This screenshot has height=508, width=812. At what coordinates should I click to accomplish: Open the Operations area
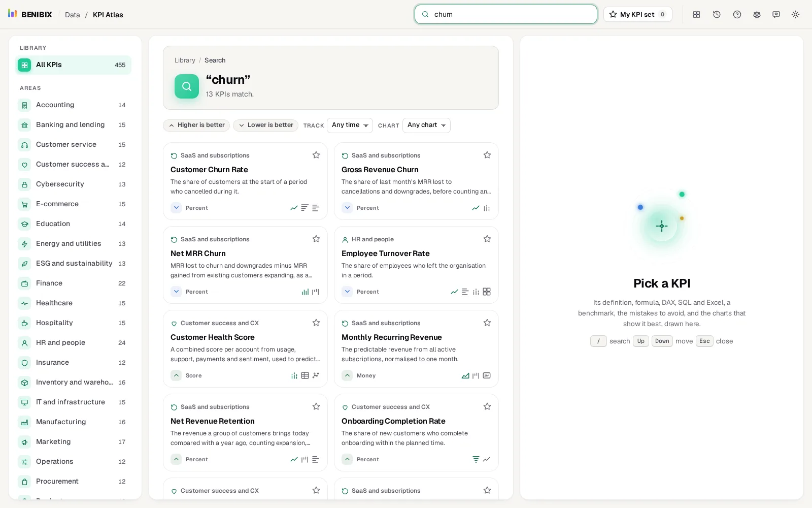tap(73, 462)
